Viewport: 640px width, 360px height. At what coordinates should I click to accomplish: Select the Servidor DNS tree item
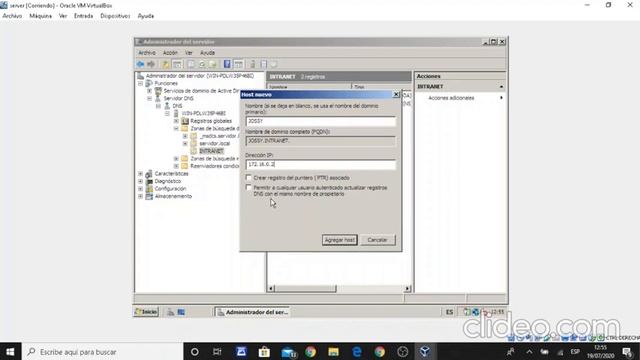coord(178,98)
